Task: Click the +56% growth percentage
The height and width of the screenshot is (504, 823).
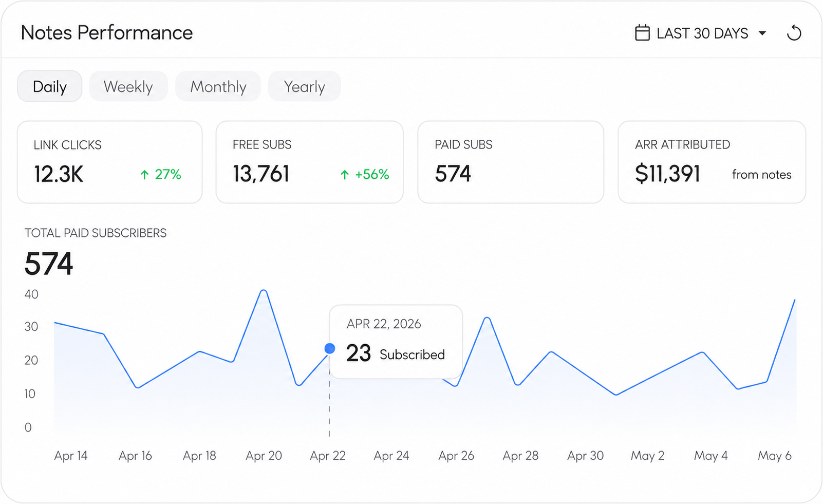Action: pos(372,175)
